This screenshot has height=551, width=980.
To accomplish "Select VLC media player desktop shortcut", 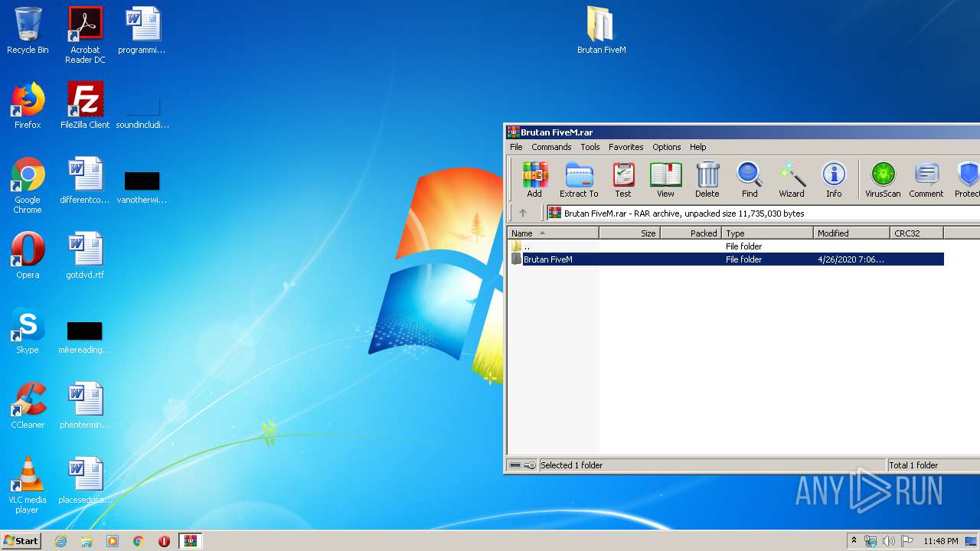I will (x=28, y=485).
